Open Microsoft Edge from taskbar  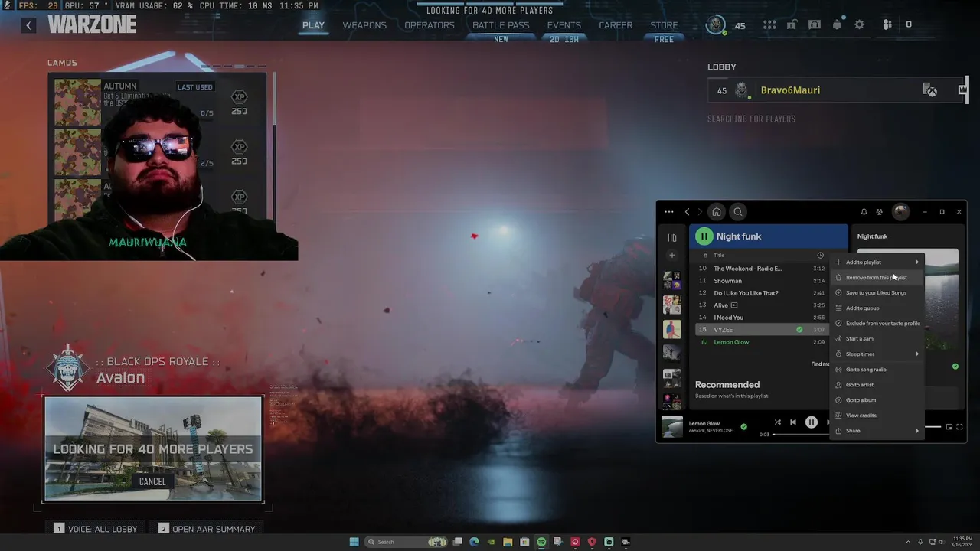click(474, 542)
